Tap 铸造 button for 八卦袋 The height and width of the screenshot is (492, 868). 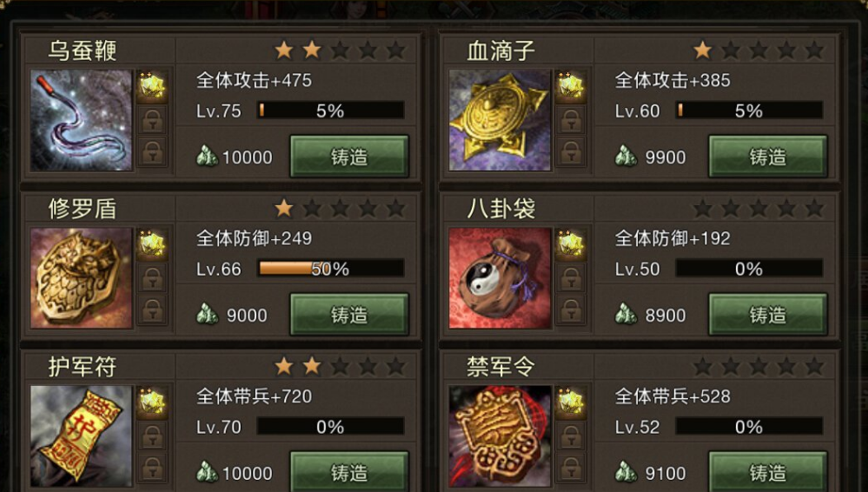pos(768,315)
